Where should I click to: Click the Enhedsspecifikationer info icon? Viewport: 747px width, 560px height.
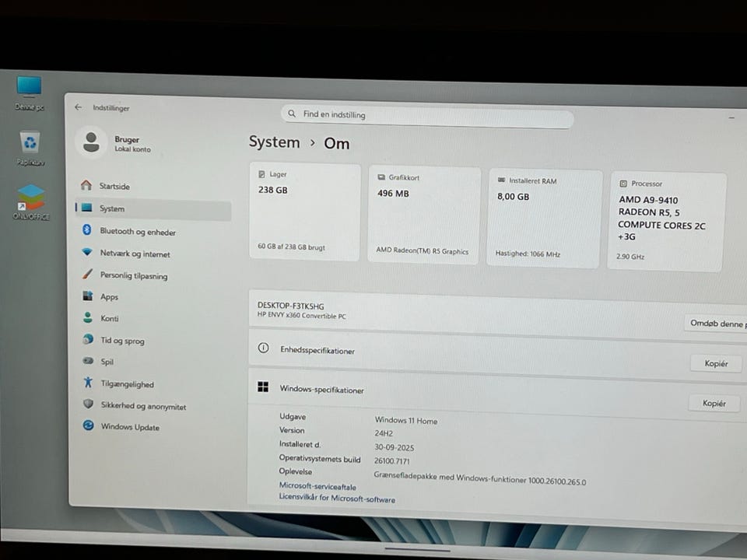[263, 348]
